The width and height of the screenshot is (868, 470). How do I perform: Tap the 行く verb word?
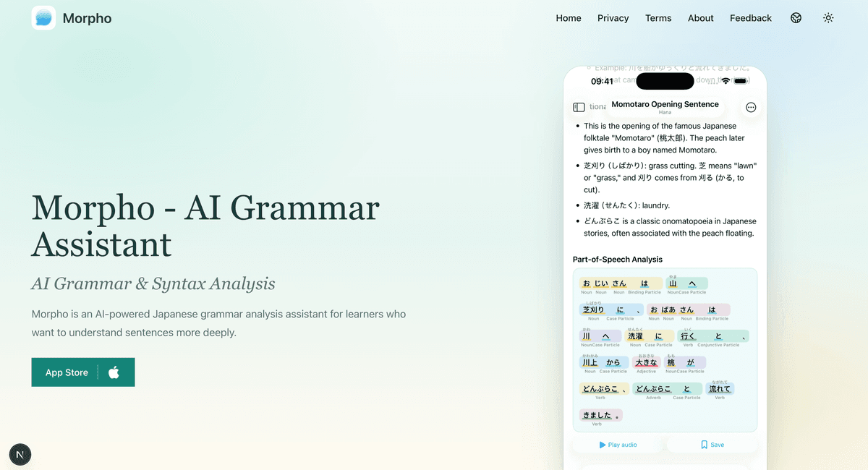688,336
